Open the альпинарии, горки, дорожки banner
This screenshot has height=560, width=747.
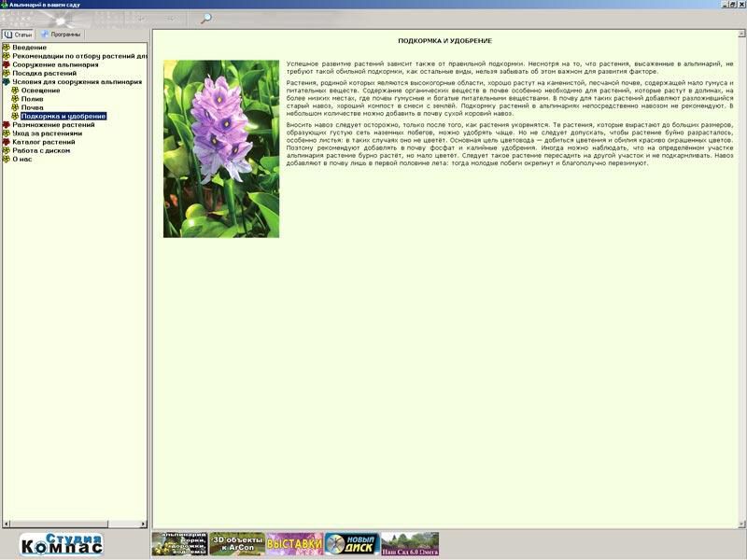tap(180, 544)
